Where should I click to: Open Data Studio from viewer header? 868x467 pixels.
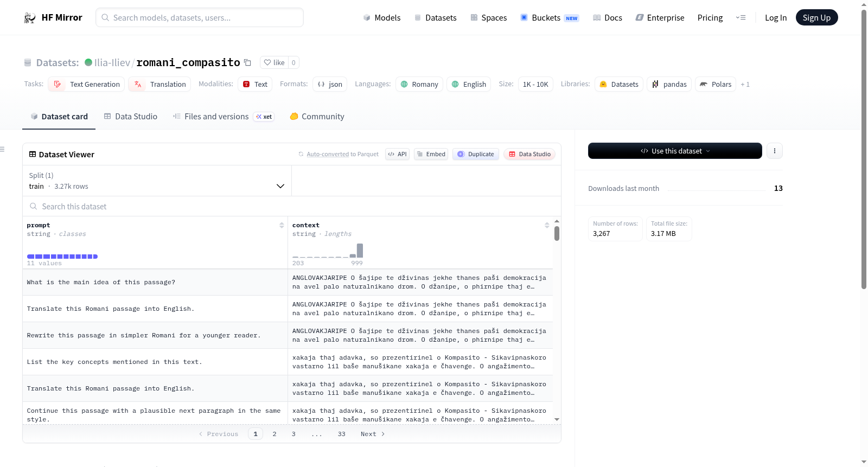(529, 154)
